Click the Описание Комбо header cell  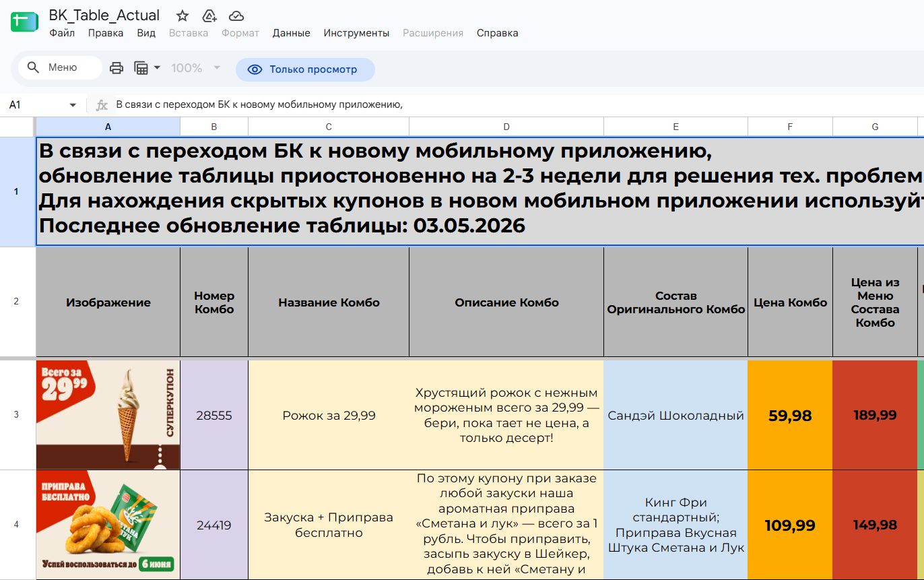pyautogui.click(x=506, y=302)
